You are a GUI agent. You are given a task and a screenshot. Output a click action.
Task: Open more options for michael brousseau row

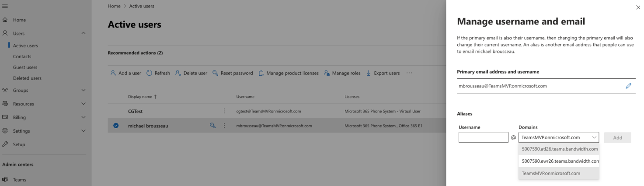[x=225, y=126]
